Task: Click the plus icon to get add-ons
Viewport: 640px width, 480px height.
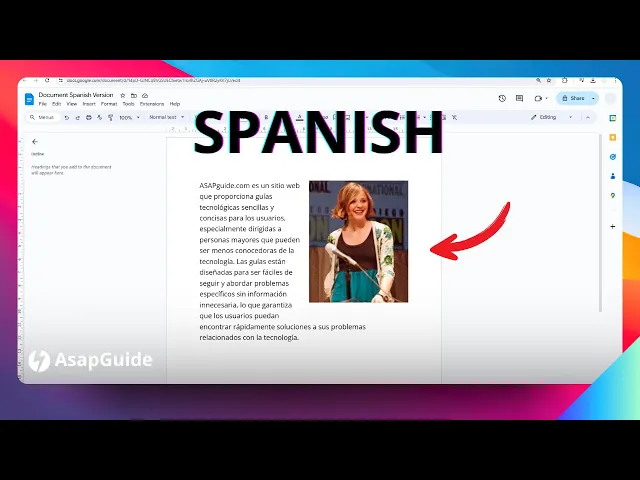Action: point(613,227)
